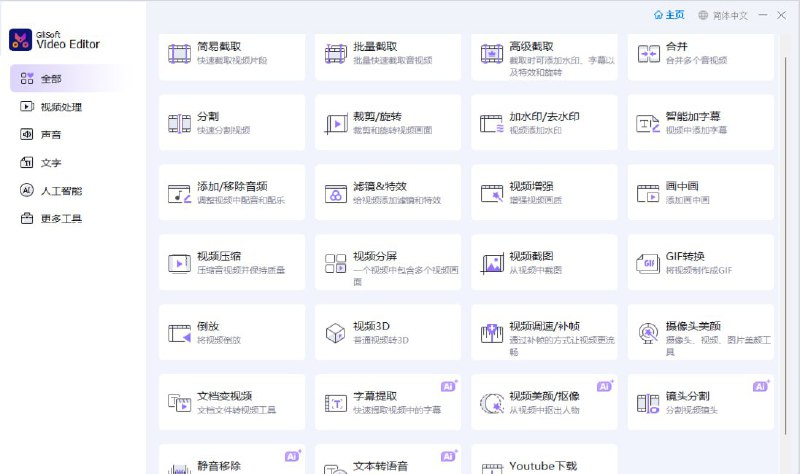Minimize the Video Editor window
The image size is (800, 474).
coord(763,15)
